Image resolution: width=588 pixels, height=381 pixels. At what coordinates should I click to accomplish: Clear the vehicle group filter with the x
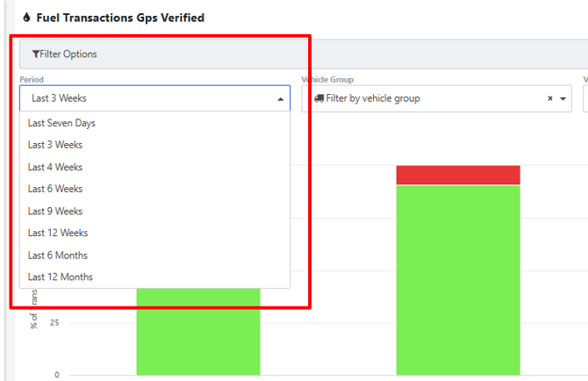(550, 98)
